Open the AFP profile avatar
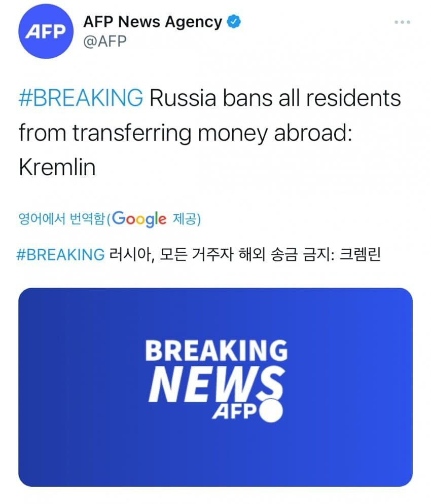431x504 pixels. point(45,31)
